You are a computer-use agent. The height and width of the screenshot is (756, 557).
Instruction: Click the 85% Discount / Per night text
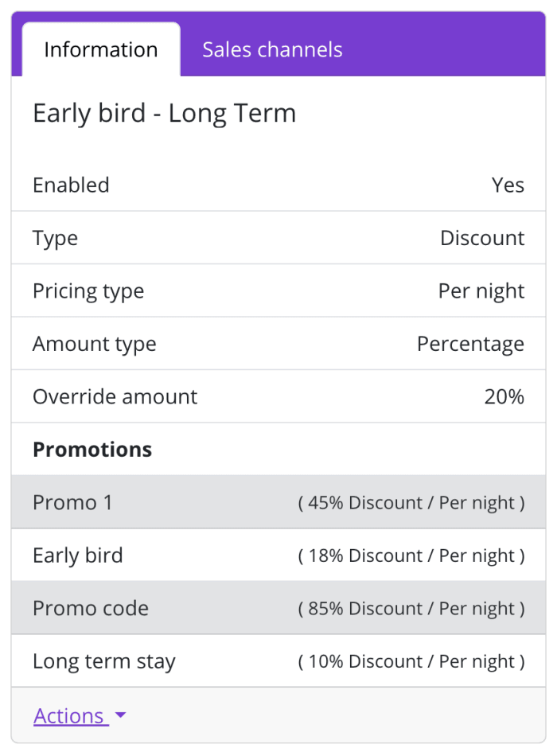click(x=411, y=609)
